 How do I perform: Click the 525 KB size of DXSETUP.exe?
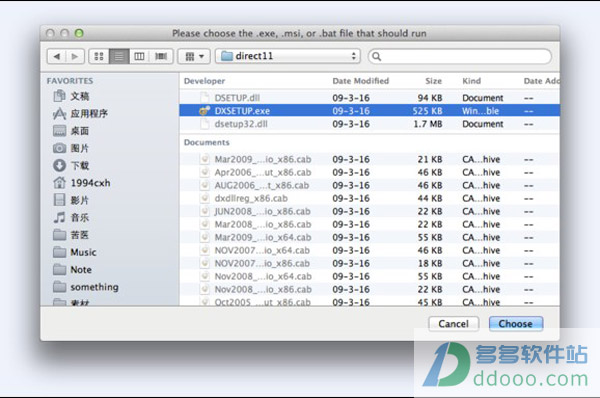pyautogui.click(x=427, y=111)
